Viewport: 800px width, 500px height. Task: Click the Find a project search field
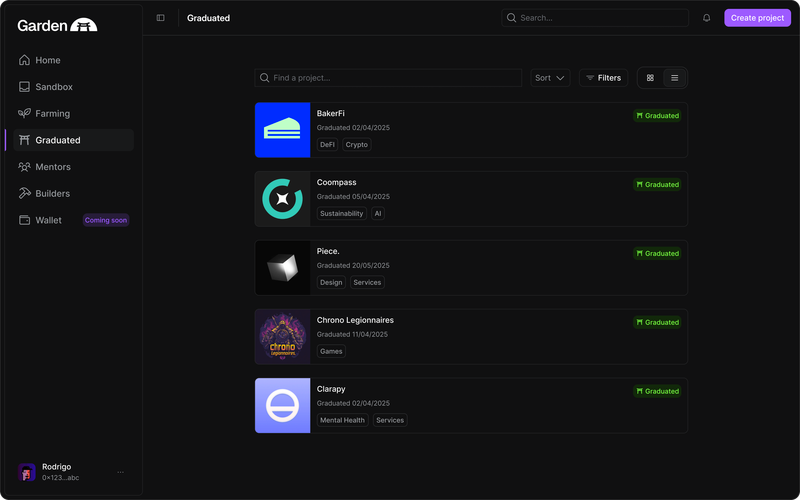(390, 78)
